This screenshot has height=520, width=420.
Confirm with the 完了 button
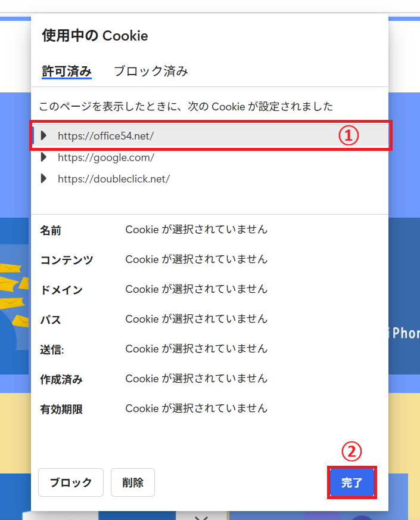pyautogui.click(x=351, y=482)
